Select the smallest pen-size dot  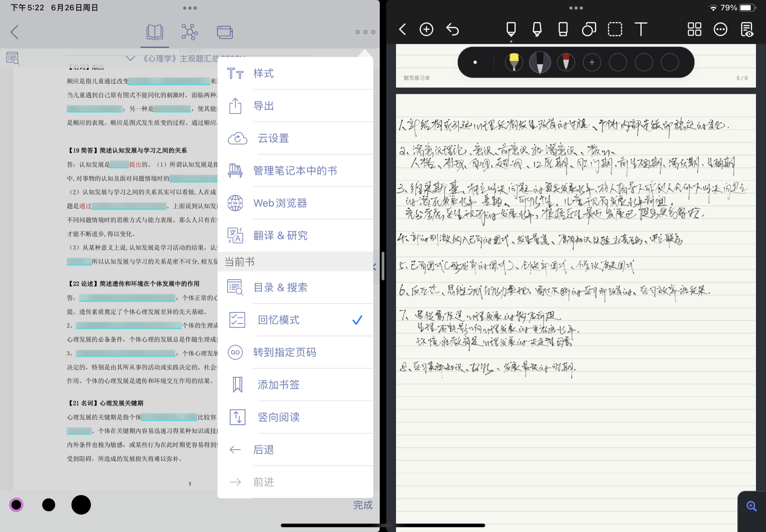(16, 504)
